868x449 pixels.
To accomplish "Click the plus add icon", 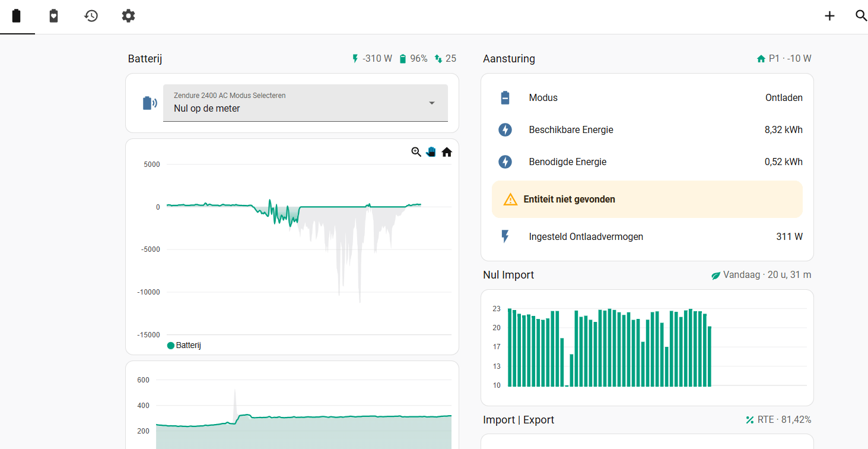I will 829,16.
